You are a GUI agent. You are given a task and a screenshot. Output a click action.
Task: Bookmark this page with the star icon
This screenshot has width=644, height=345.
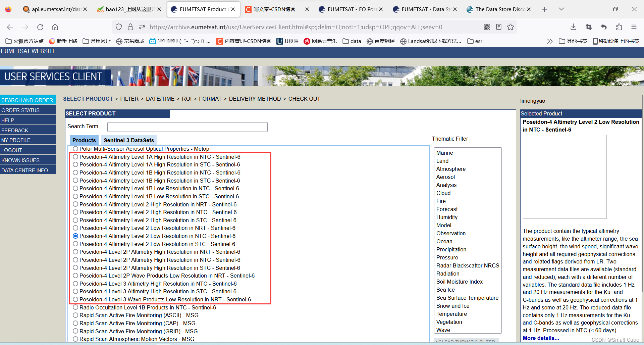click(x=511, y=27)
